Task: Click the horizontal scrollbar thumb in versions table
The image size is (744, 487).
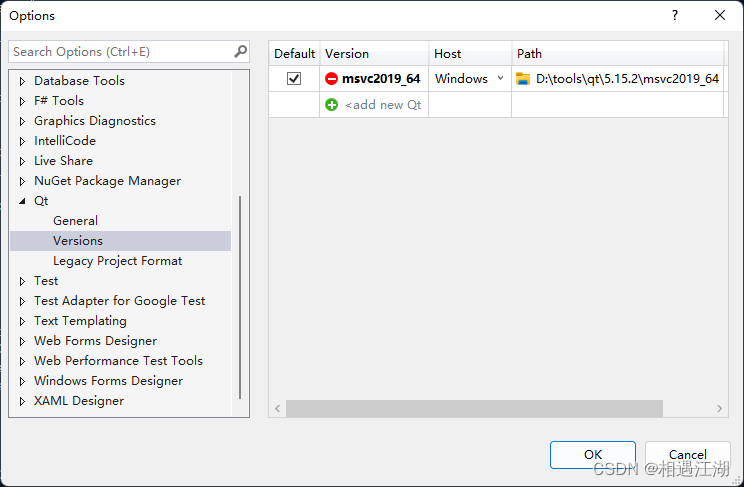Action: tap(474, 408)
